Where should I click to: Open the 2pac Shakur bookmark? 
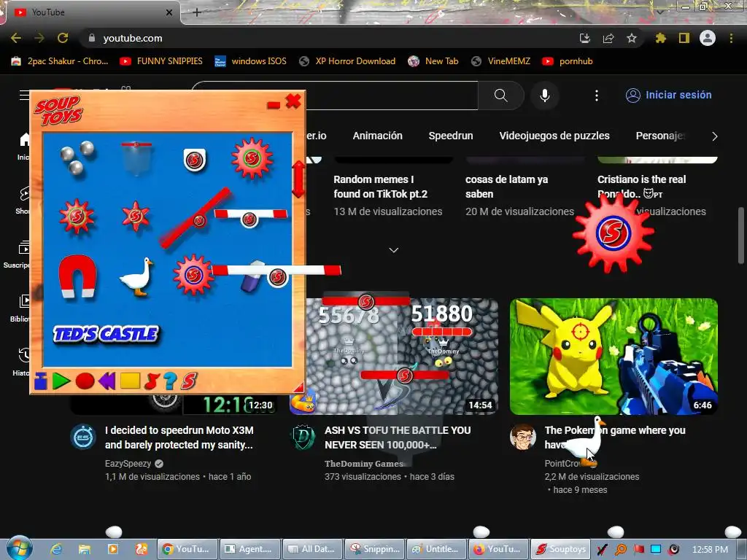click(60, 61)
